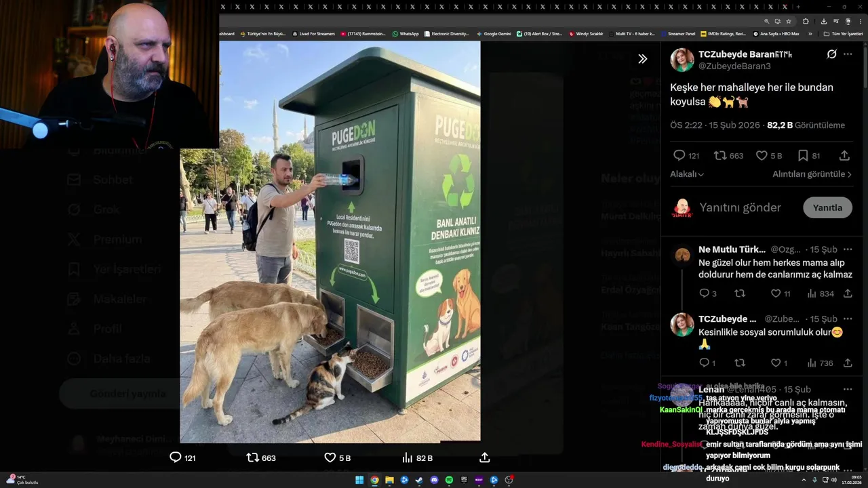Image resolution: width=868 pixels, height=488 pixels.
Task: Expand the bookmarks overflow chevron
Action: tap(810, 34)
